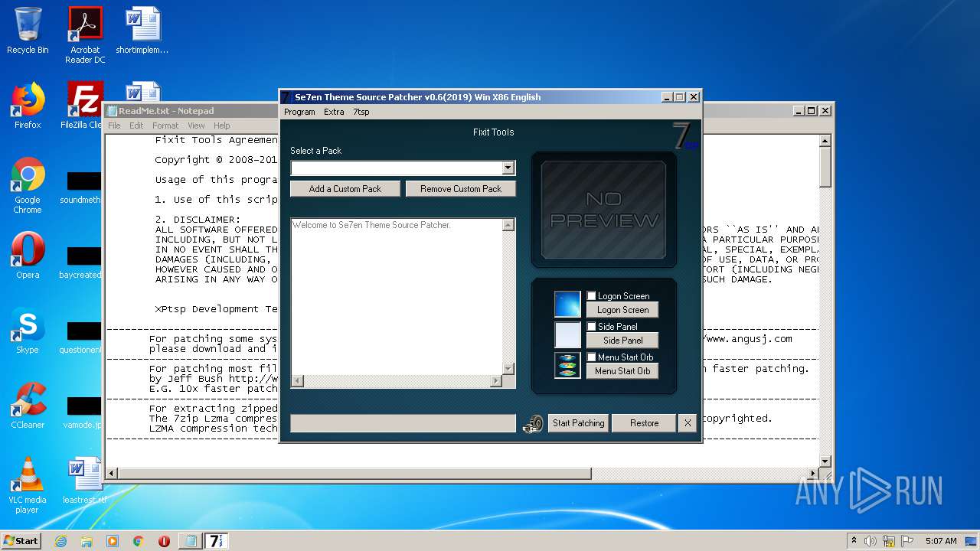This screenshot has height=551, width=980.
Task: Click log box scroll up arrow
Action: pyautogui.click(x=508, y=225)
